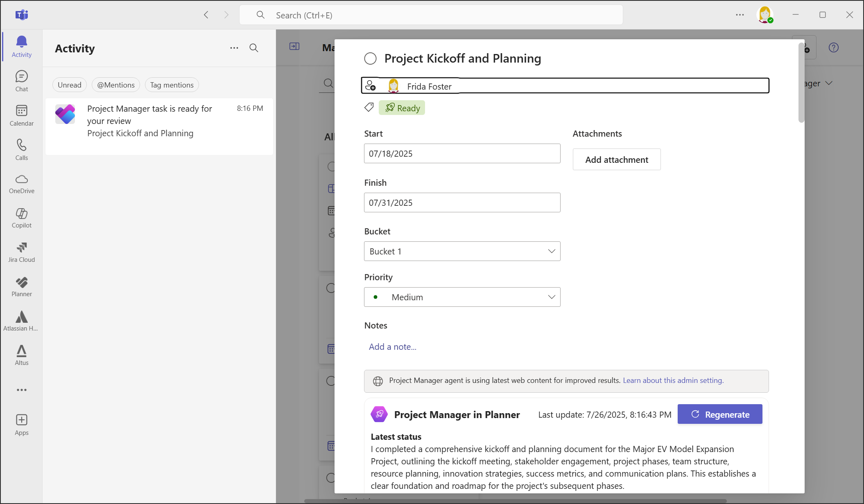
Task: Click the Project Manager in Planner agent icon
Action: tap(380, 414)
